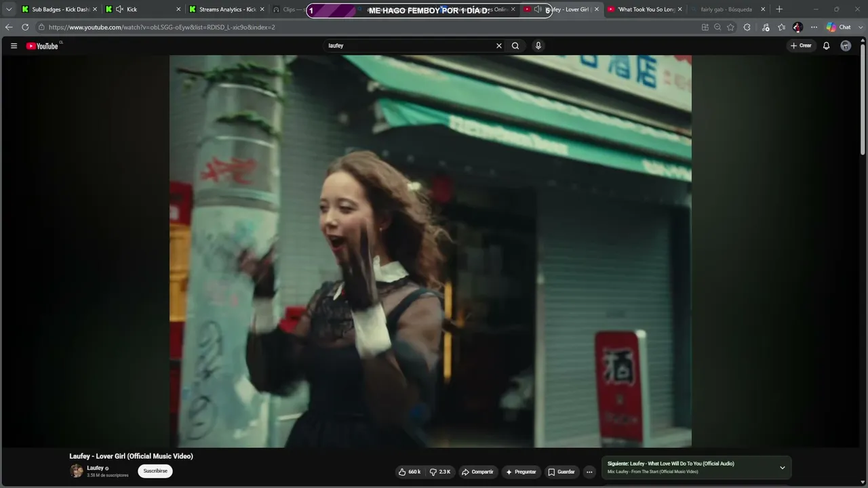Expand the Siguiente playlist panel

tap(782, 468)
